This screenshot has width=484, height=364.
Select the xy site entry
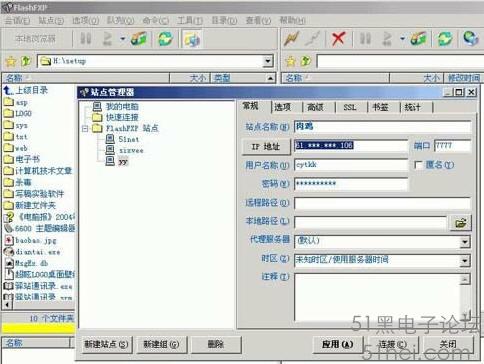[123, 162]
